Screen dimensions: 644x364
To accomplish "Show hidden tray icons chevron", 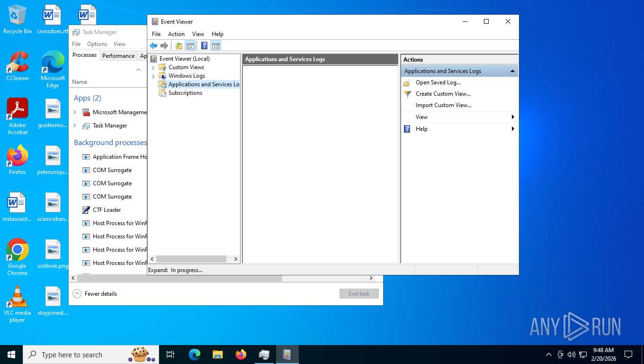I will point(549,355).
